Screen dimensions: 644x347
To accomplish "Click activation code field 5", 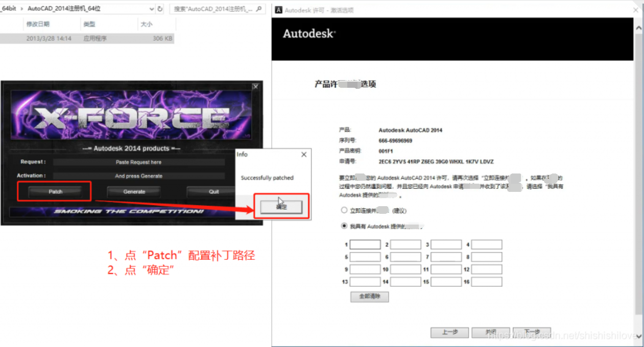I will point(365,257).
